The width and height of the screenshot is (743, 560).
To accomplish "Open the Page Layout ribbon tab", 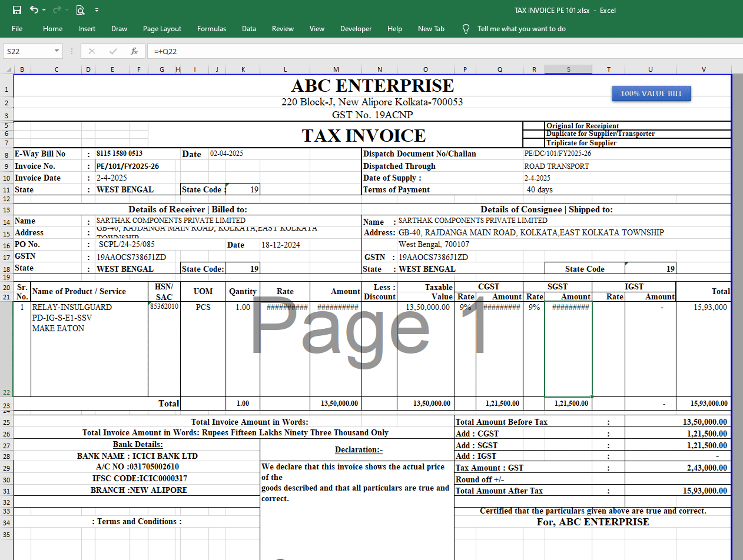I will tap(162, 29).
